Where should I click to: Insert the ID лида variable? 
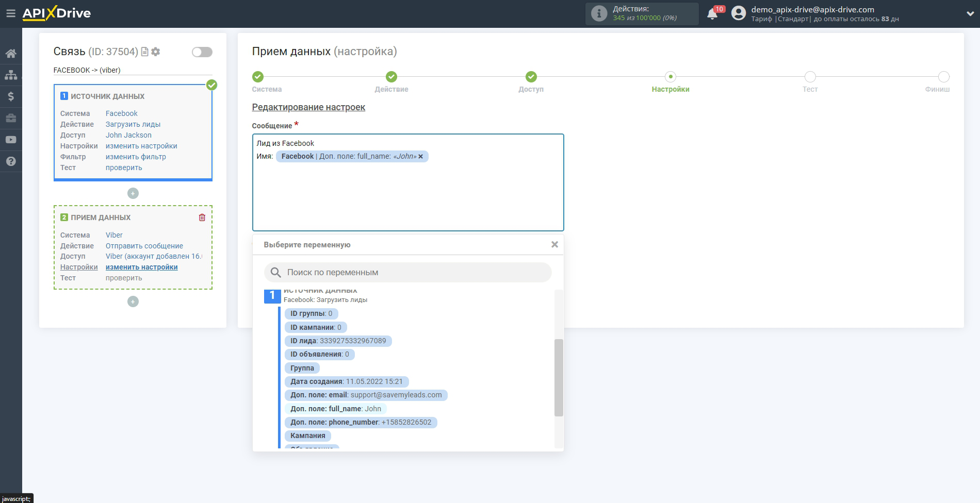(338, 341)
